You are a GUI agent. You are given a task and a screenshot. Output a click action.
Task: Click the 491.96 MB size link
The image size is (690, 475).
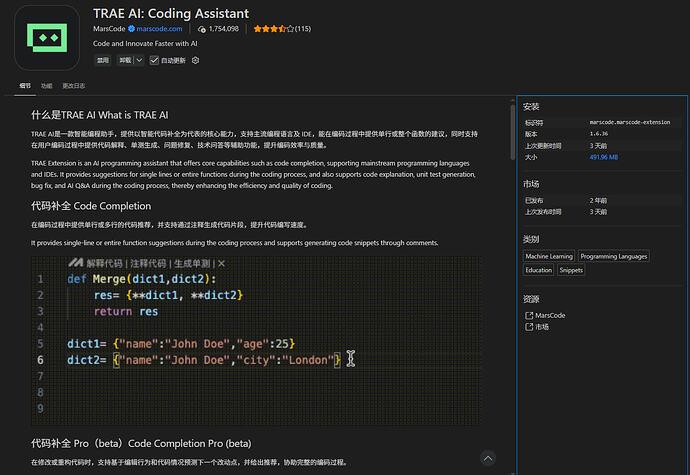603,157
